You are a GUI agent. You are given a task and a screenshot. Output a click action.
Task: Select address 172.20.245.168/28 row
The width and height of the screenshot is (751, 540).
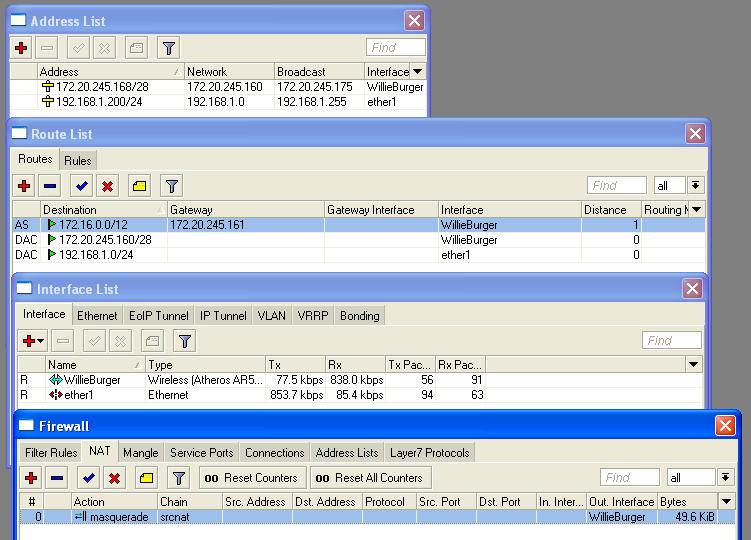218,87
